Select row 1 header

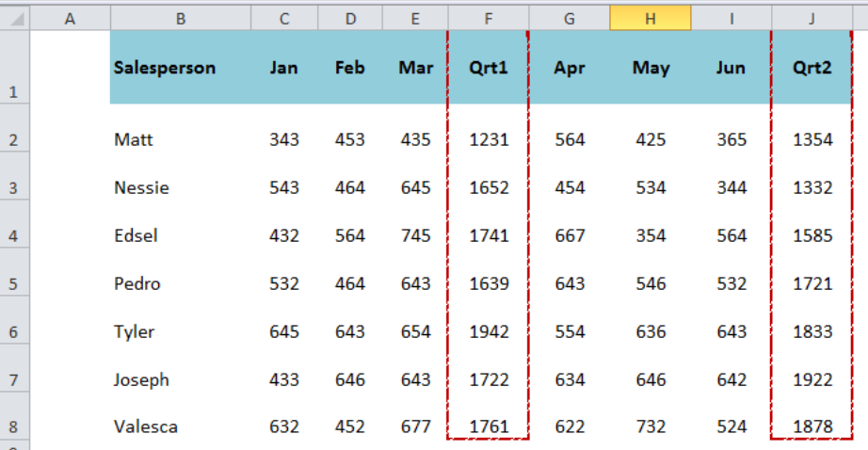tap(14, 67)
